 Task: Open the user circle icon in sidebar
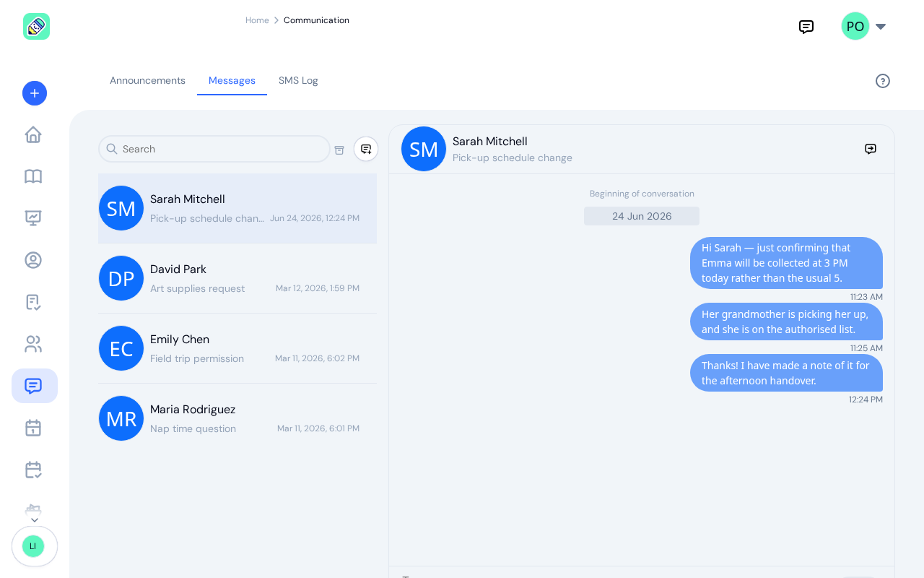(x=33, y=260)
